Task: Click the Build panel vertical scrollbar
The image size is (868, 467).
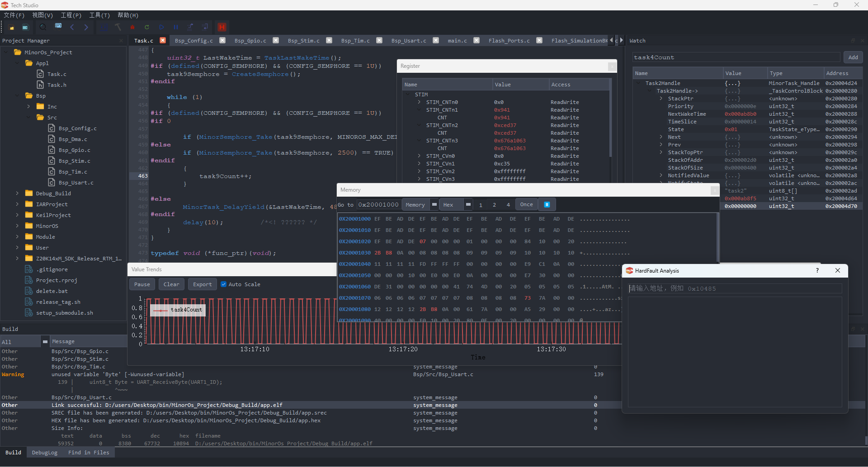Action: click(x=866, y=440)
